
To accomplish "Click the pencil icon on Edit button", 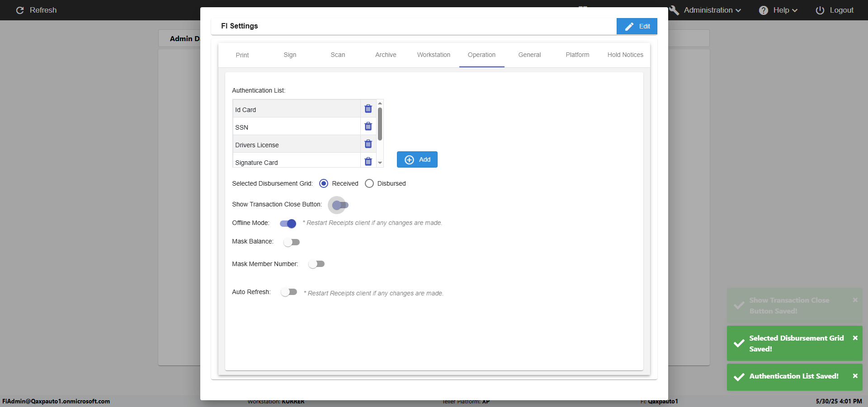I will click(x=629, y=27).
